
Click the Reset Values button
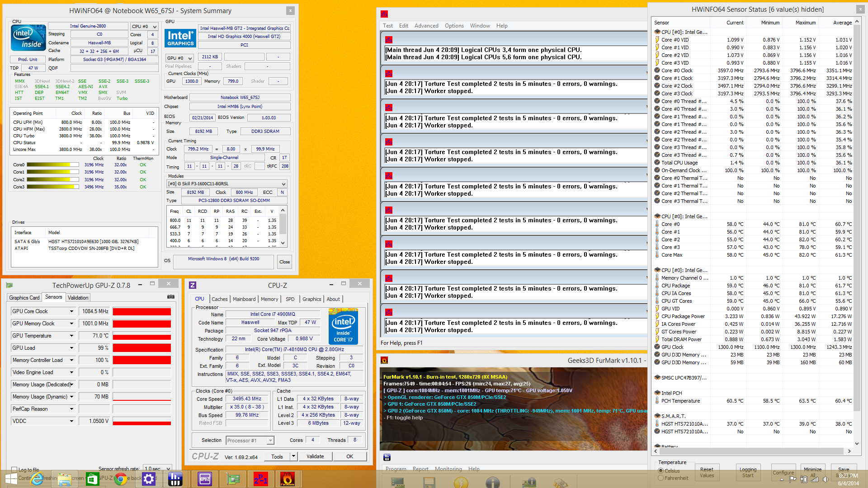[707, 472]
